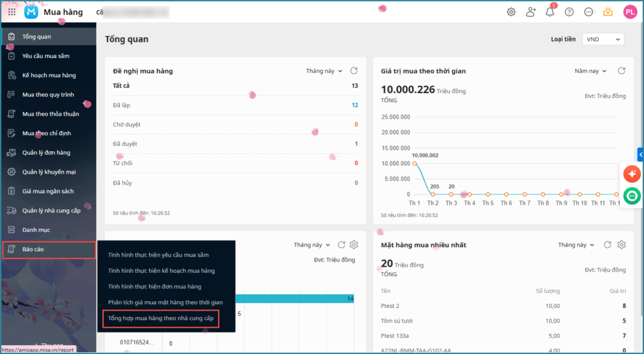Click the Ptest 133a item row
Image resolution: width=644 pixels, height=354 pixels.
pos(504,336)
